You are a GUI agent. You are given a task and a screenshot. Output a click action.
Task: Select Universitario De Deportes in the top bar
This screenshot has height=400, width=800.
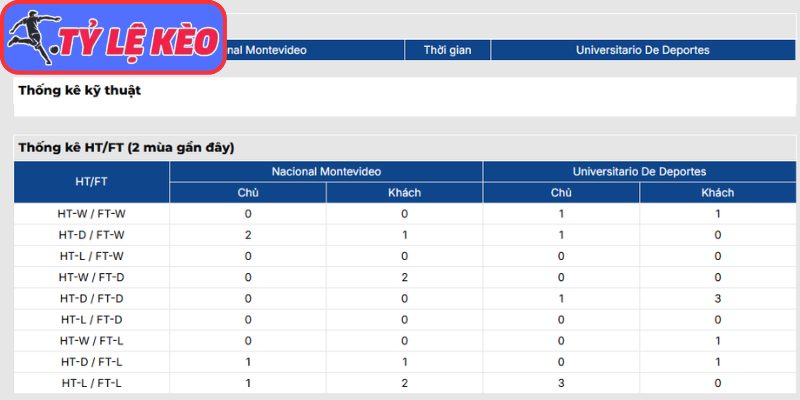[643, 50]
